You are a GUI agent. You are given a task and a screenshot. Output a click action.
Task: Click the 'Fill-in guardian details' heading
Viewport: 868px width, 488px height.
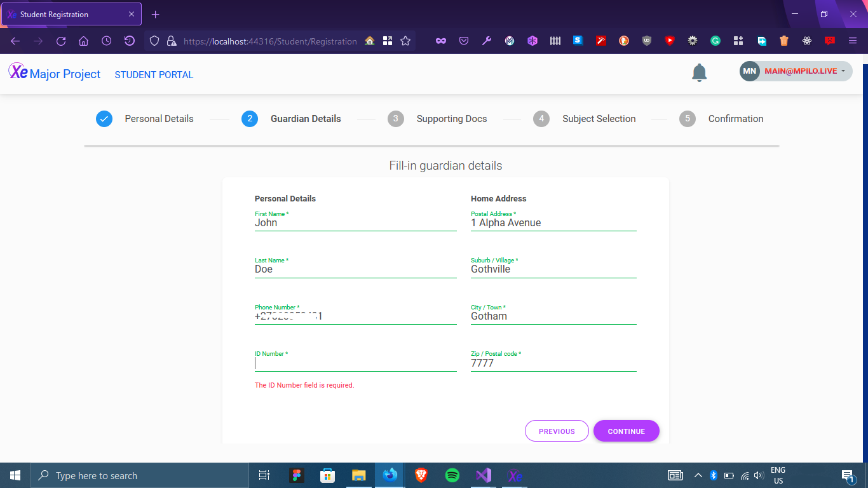click(x=445, y=166)
